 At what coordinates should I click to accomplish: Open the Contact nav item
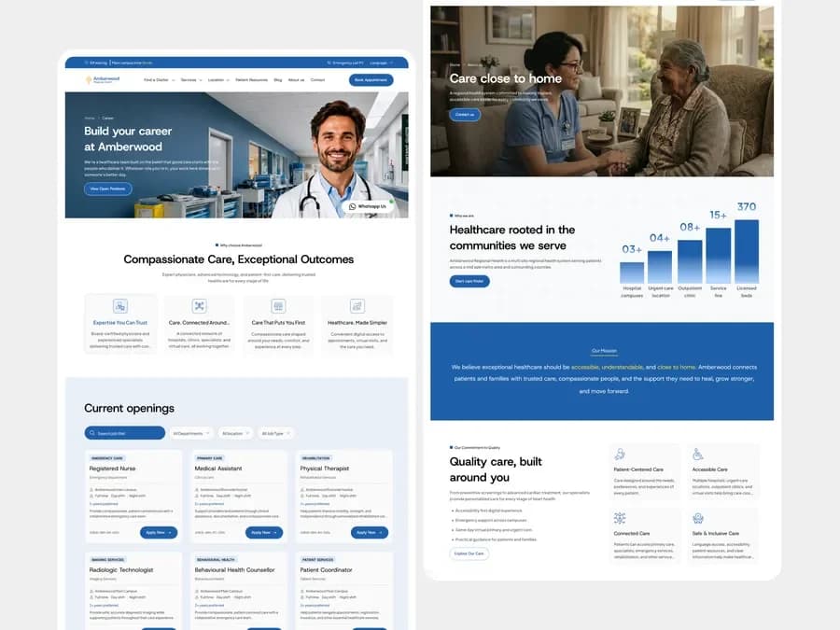[317, 80]
